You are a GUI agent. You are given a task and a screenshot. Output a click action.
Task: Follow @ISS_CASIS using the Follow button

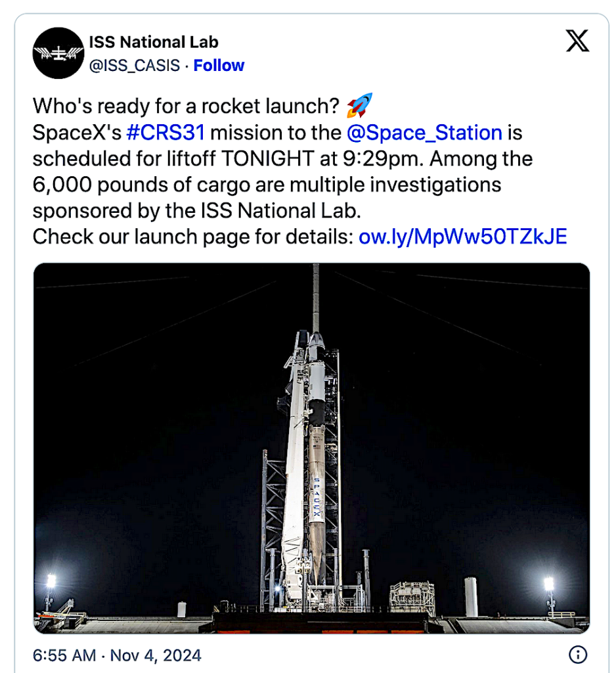point(219,65)
